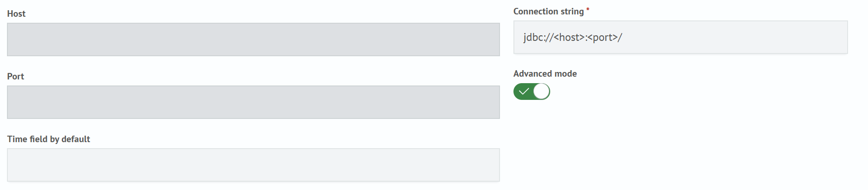The height and width of the screenshot is (190, 868).
Task: Click the Port label
Action: (x=15, y=77)
